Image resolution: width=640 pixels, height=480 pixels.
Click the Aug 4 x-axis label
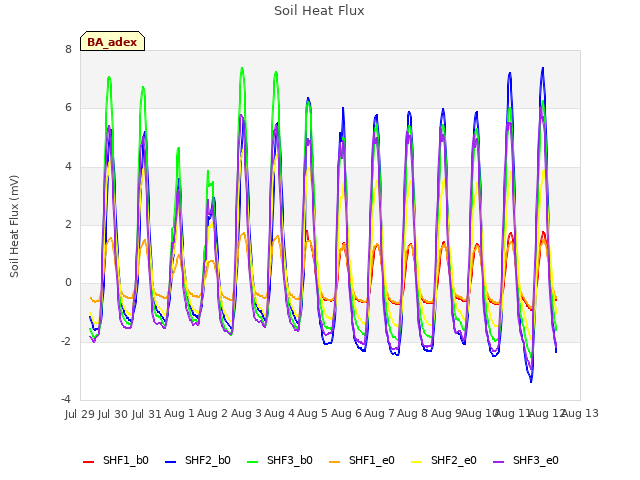pos(279,413)
